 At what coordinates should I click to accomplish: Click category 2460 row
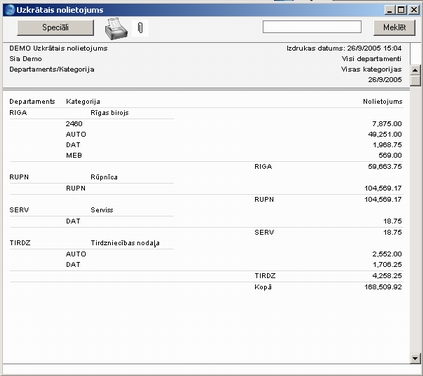click(74, 124)
